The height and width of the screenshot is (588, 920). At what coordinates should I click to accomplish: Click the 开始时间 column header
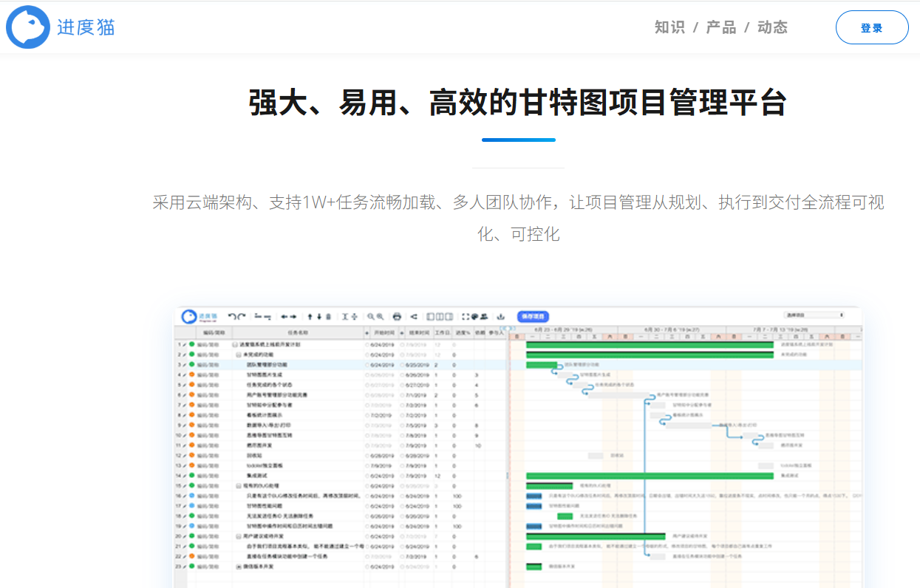(x=384, y=333)
